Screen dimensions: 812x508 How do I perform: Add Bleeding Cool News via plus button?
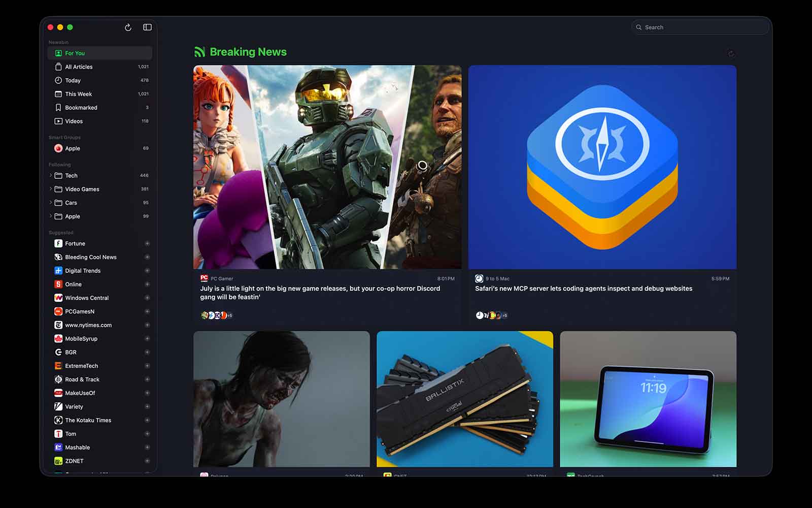click(x=147, y=257)
